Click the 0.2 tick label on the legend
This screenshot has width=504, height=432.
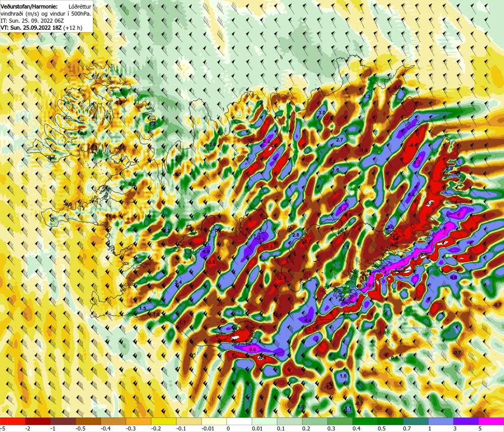coord(306,428)
